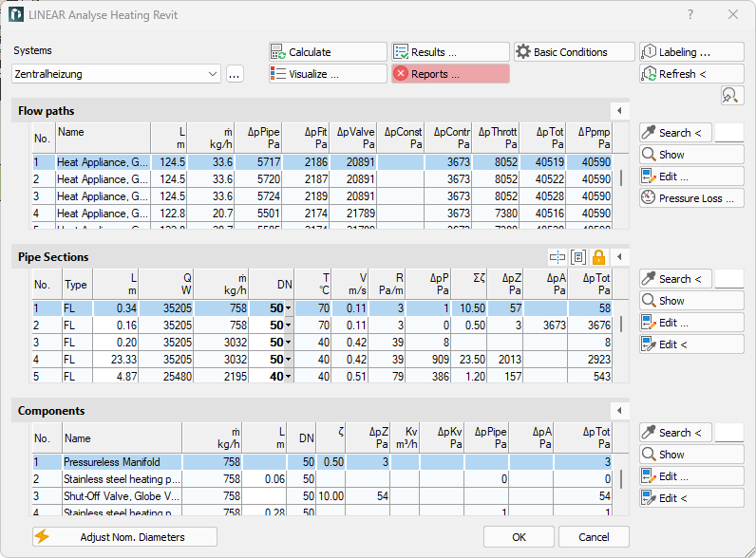Open Basic Conditions settings
This screenshot has width=756, height=558.
(x=575, y=52)
